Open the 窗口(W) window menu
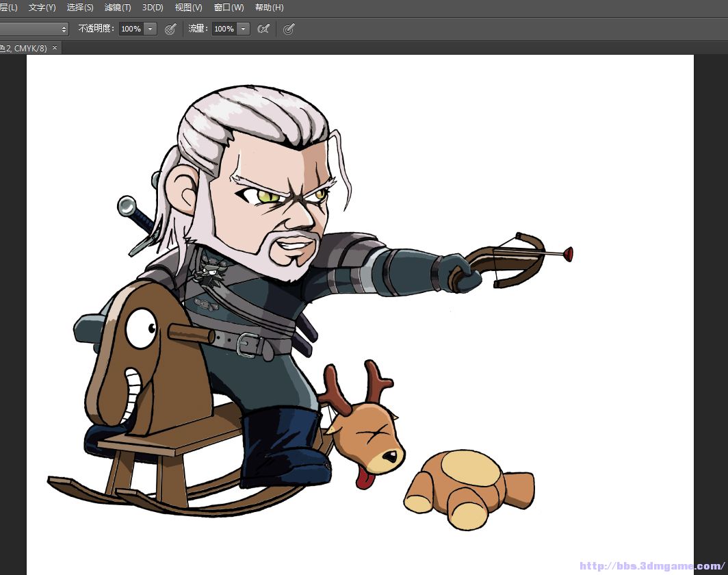The width and height of the screenshot is (728, 575). (229, 8)
